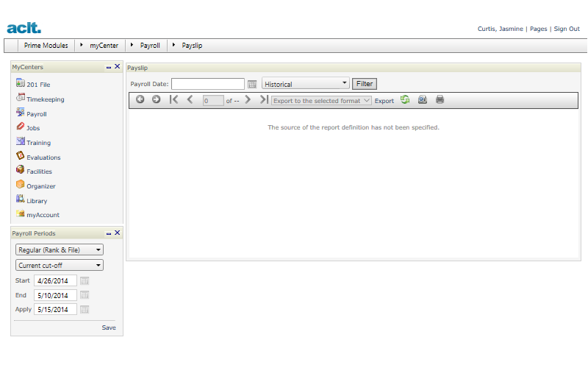Screen dimensions: 588x368
Task: Expand the Payslip breadcrumb arrow
Action: [x=173, y=45]
